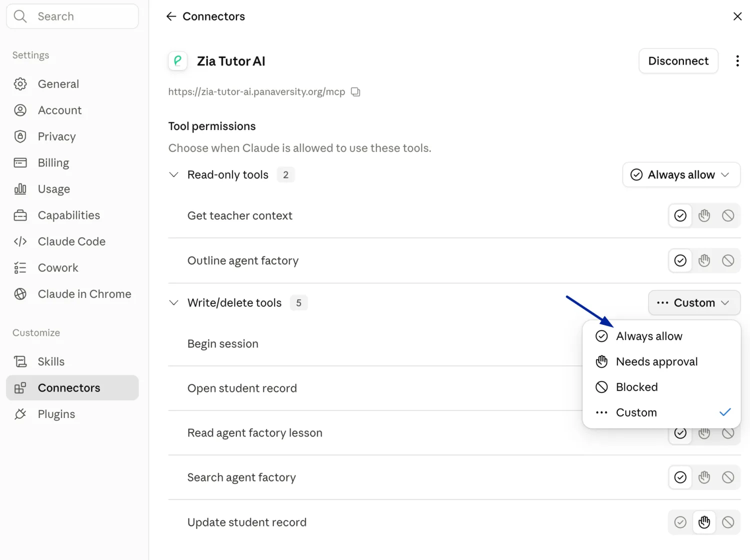Open Plugins plug icon
This screenshot has height=560, width=750.
20,414
